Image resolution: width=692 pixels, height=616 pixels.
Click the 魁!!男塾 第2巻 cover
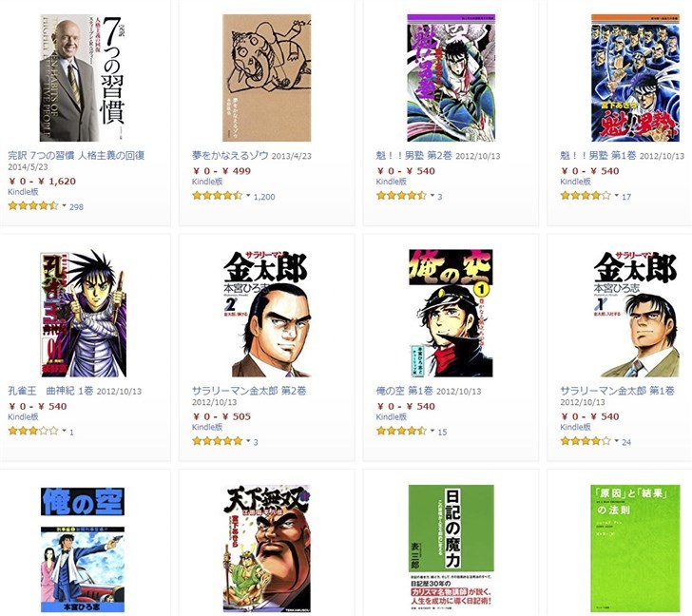[451, 78]
